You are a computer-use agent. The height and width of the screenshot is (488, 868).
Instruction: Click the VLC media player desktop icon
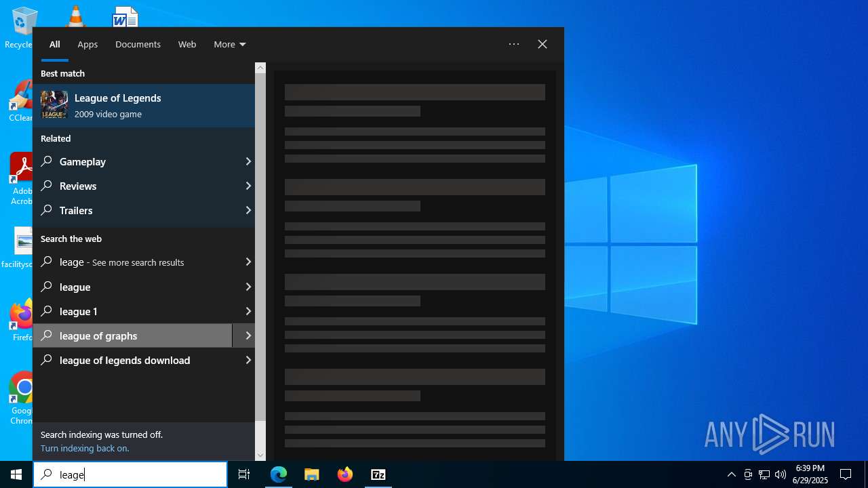tap(75, 16)
